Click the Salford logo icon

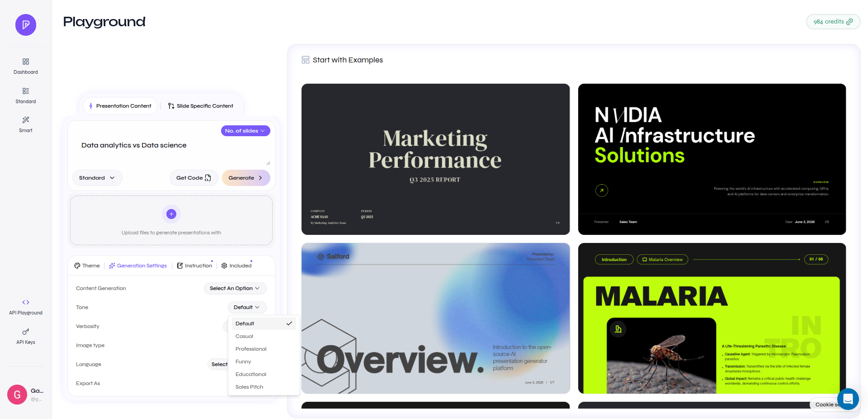coord(321,257)
